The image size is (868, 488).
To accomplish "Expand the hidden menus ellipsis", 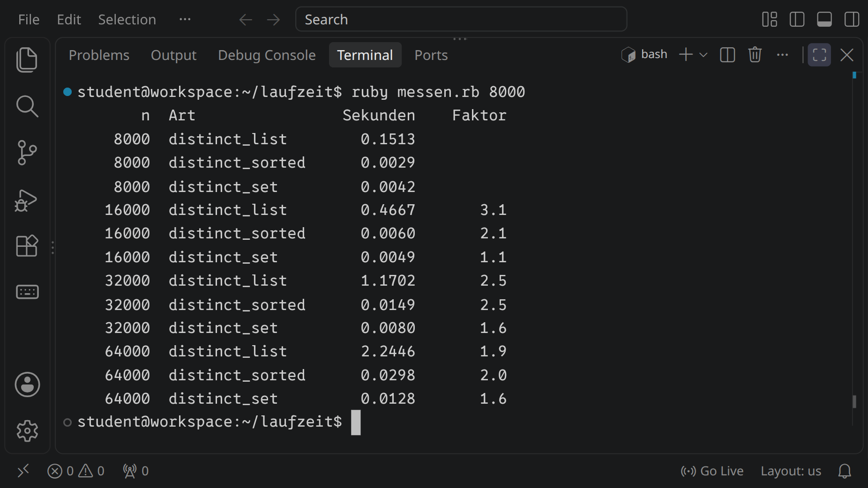I will [x=185, y=20].
